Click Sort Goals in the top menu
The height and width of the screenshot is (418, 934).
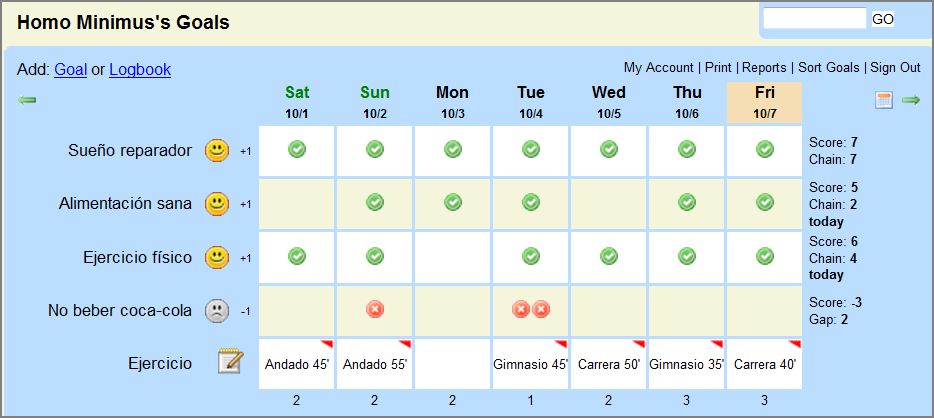tap(828, 68)
